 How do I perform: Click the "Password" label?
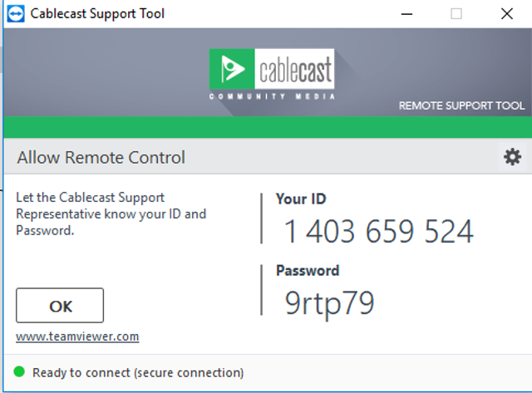coord(308,271)
